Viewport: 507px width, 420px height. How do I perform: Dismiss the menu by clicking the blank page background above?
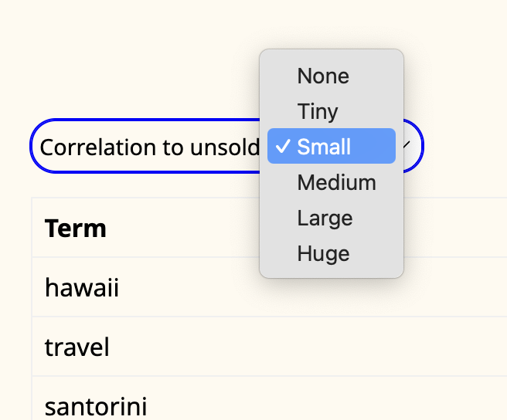(129, 49)
